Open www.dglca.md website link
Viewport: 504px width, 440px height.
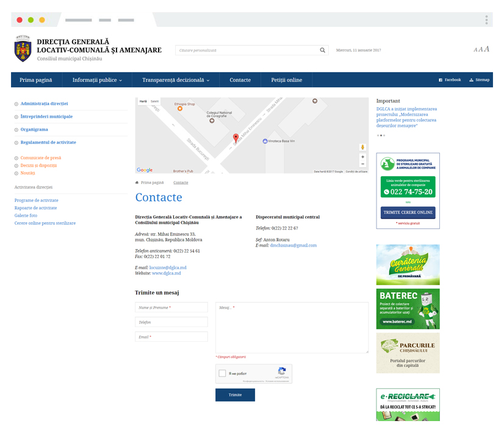coord(167,273)
